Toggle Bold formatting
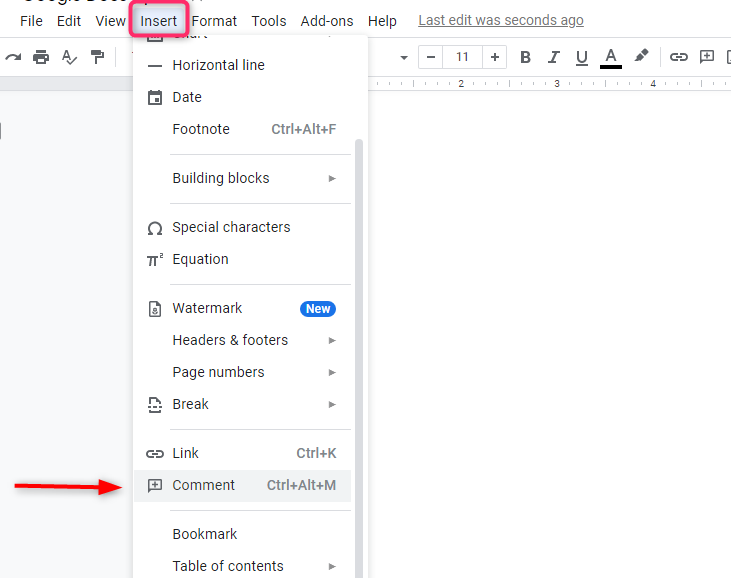Image resolution: width=731 pixels, height=578 pixels. pyautogui.click(x=525, y=57)
